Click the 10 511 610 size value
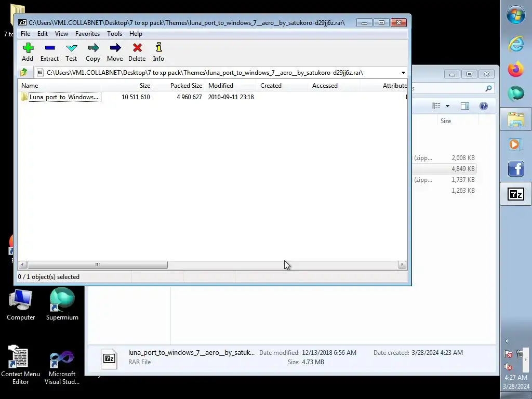Screen dimensions: 532x399 coord(136,97)
